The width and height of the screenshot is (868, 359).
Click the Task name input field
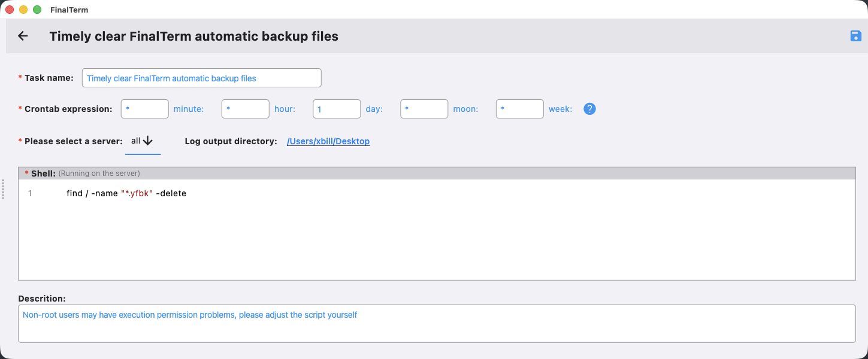tap(201, 78)
